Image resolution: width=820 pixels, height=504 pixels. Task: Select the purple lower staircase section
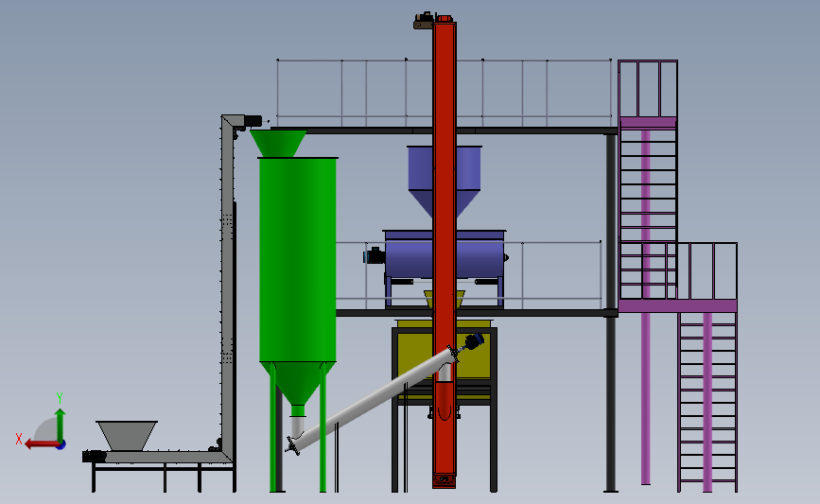point(707,401)
